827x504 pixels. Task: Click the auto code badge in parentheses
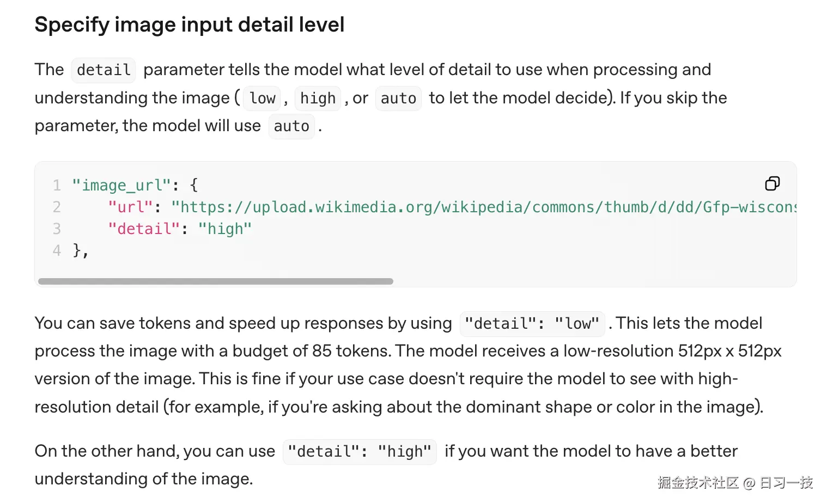point(398,99)
